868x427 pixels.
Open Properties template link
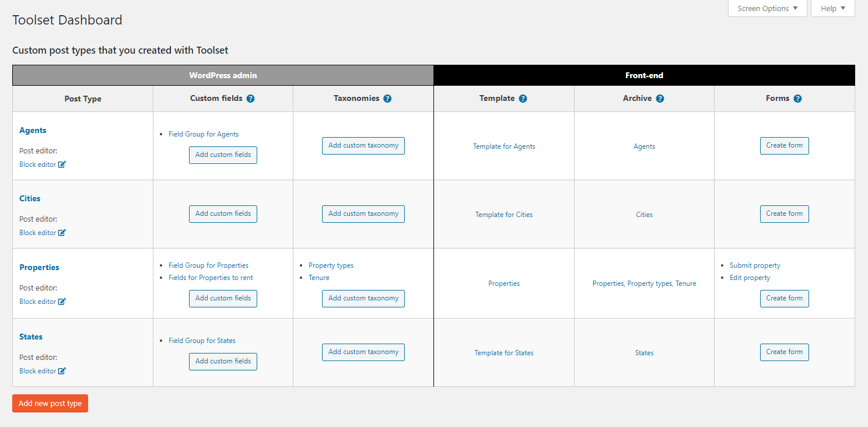click(504, 283)
